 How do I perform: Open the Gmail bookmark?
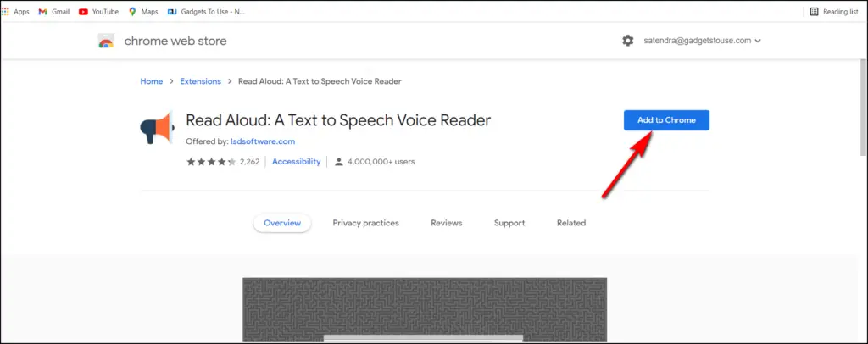pos(54,12)
